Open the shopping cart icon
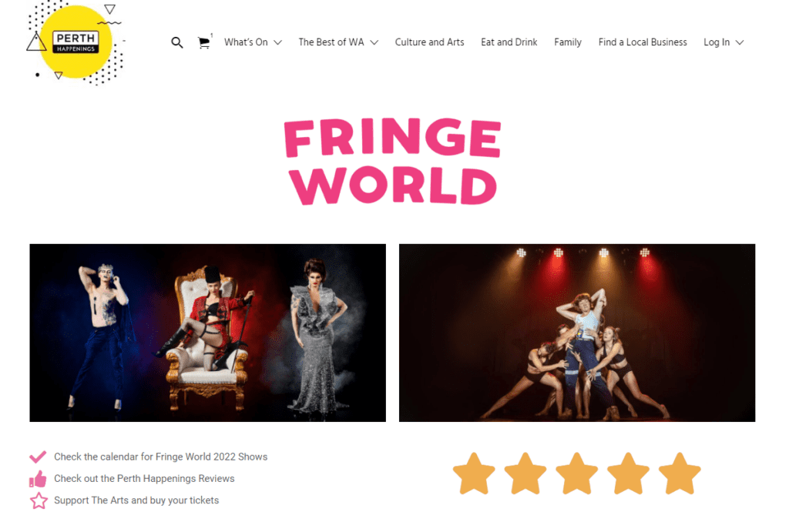The image size is (789, 532). [x=203, y=43]
